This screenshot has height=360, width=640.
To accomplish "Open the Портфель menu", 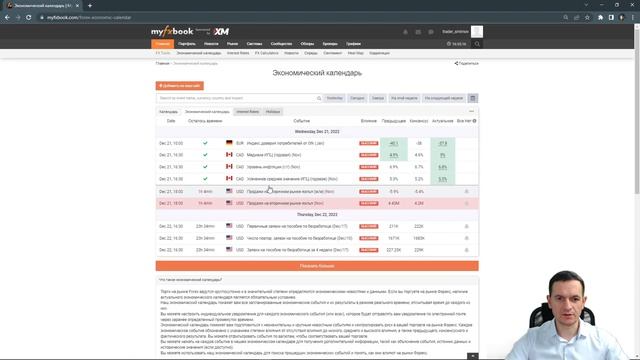I will [x=187, y=44].
